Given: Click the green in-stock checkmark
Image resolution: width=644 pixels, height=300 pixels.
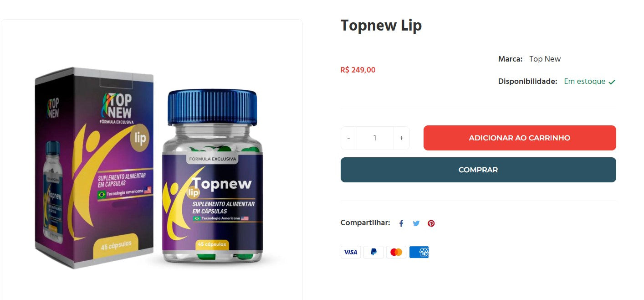Looking at the screenshot, I should tap(612, 82).
